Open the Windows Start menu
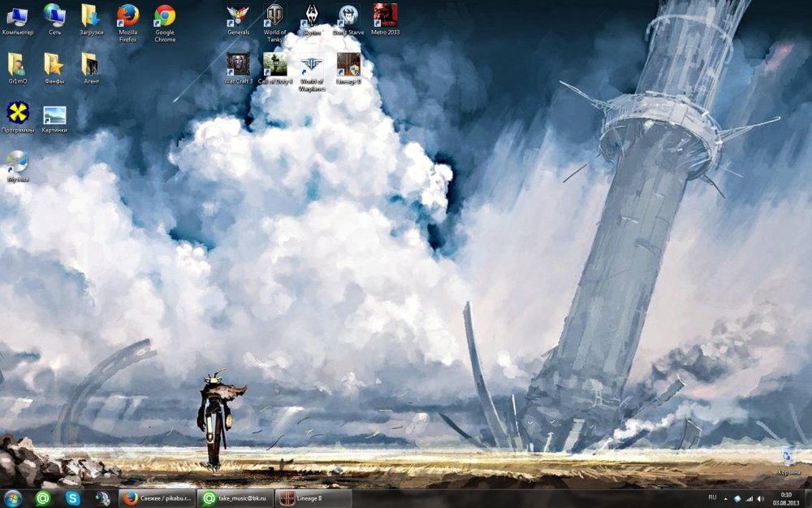 click(12, 498)
